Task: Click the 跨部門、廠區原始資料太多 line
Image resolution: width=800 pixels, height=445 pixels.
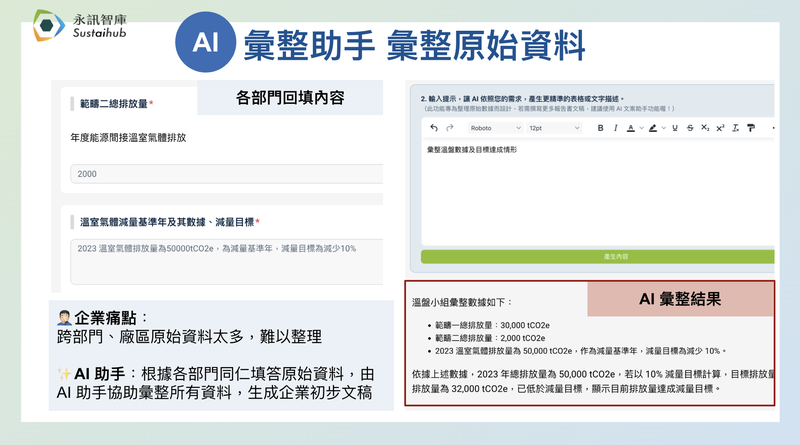Action: (x=189, y=337)
